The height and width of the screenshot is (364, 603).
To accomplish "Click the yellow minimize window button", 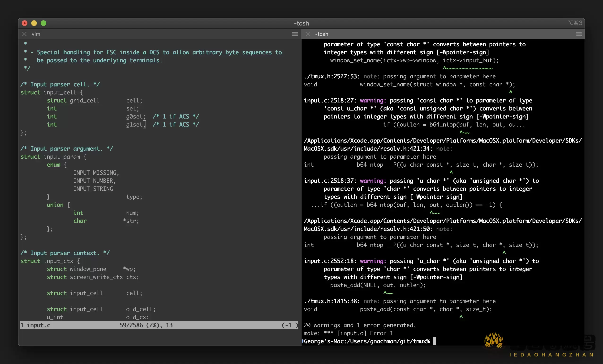I will (x=34, y=23).
